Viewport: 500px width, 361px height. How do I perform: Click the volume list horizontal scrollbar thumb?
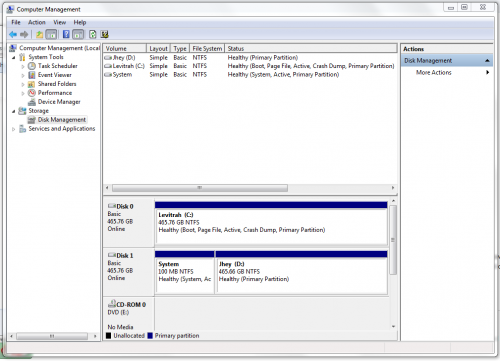[x=200, y=188]
